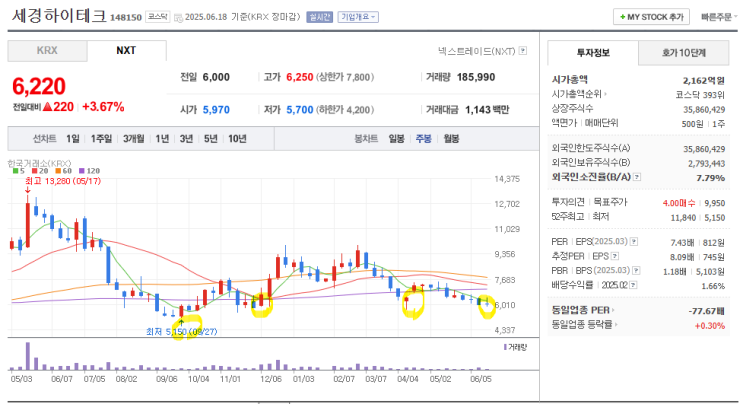The height and width of the screenshot is (404, 743).
Task: Open the 동일업종 등락률 link
Action: point(584,325)
